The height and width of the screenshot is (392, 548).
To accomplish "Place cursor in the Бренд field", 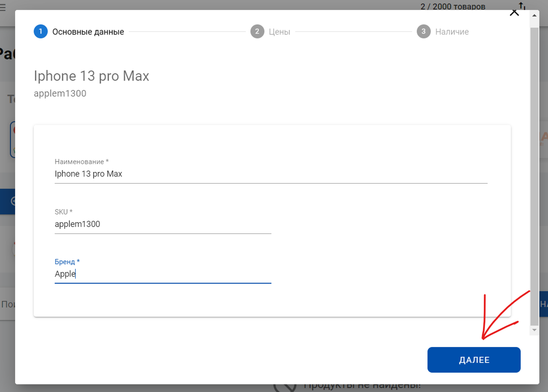I will 162,274.
